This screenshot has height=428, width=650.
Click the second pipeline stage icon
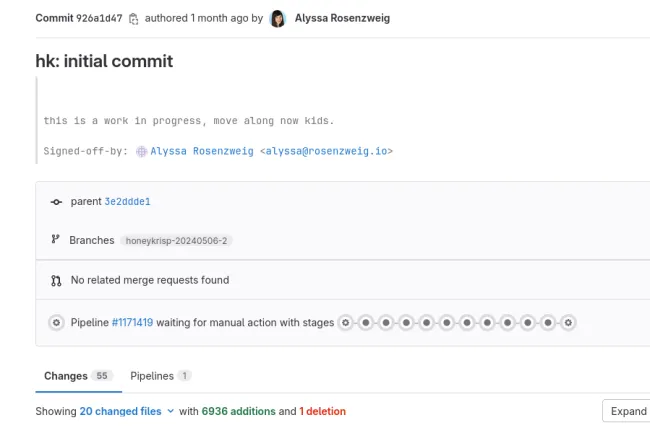tap(366, 323)
